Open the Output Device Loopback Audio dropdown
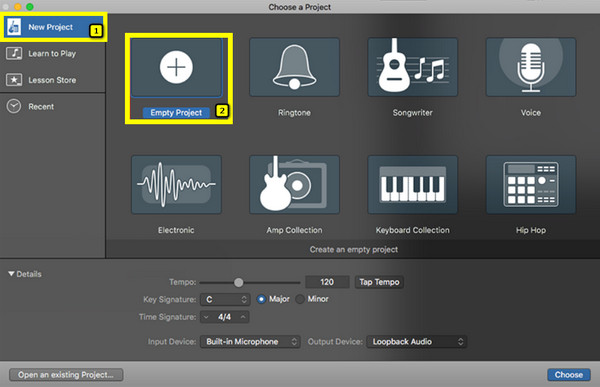Viewport: 600px width, 387px height. tap(417, 341)
